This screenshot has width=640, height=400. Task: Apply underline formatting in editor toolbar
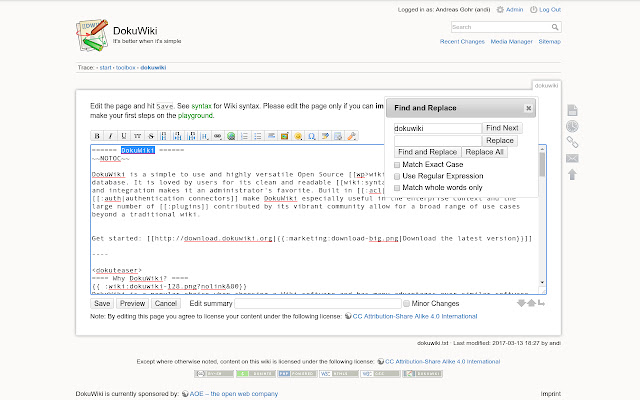pyautogui.click(x=124, y=136)
